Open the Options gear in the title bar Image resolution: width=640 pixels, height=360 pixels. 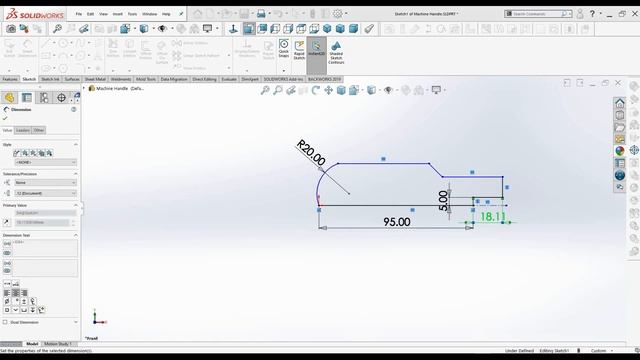[x=338, y=14]
